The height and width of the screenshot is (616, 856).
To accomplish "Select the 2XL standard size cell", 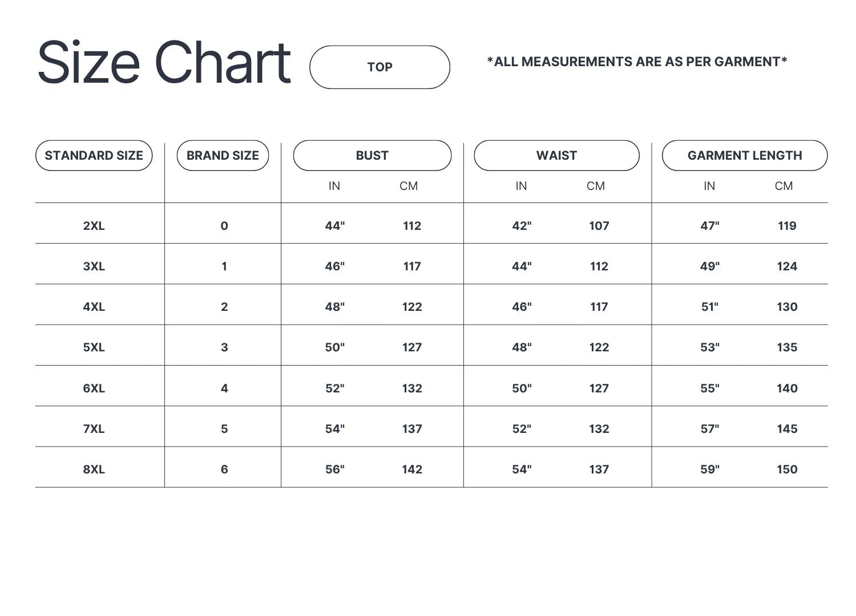I will pos(94,226).
